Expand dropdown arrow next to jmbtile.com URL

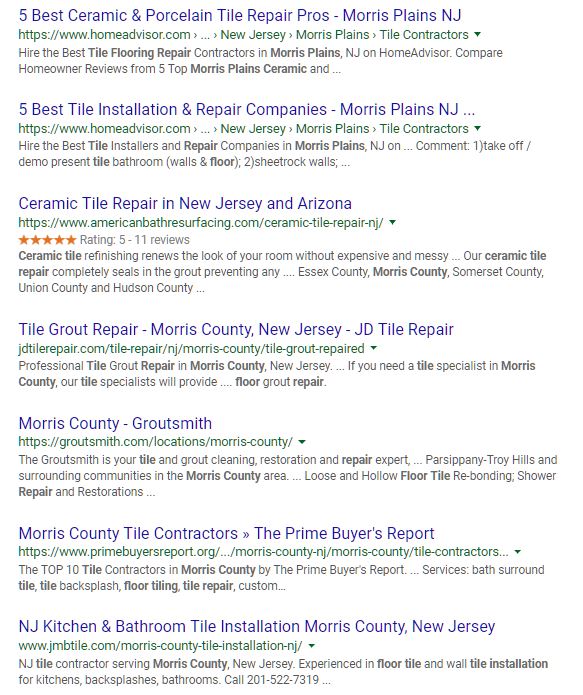point(312,646)
